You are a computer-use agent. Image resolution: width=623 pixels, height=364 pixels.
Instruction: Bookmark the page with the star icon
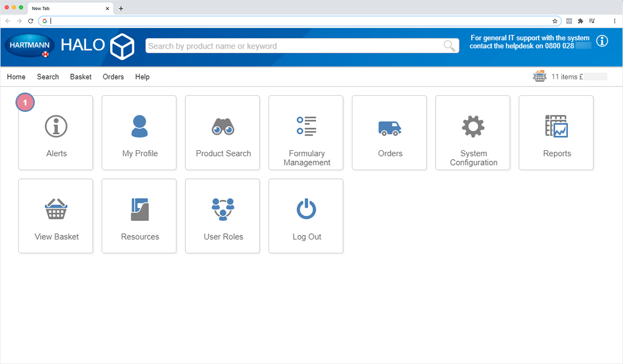click(x=555, y=21)
